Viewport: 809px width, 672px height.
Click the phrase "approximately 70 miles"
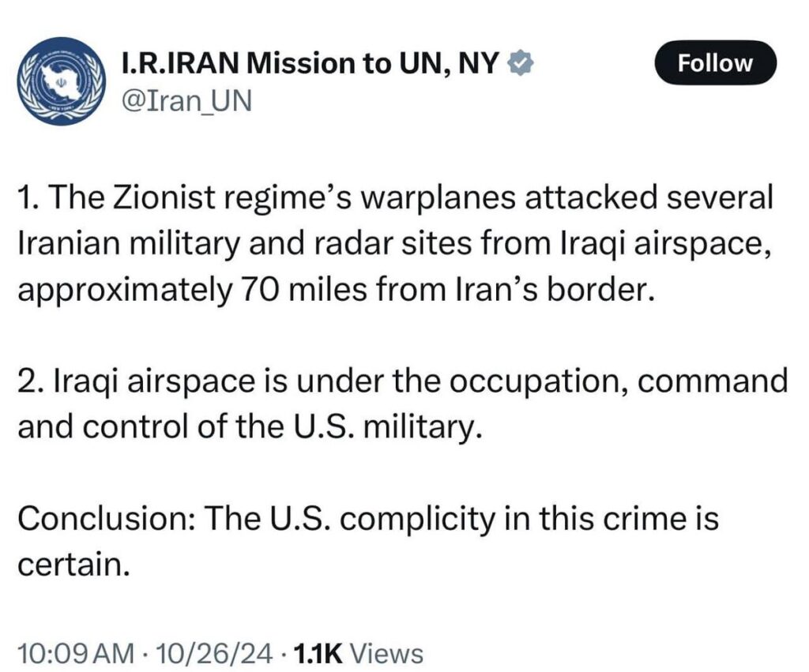(x=167, y=292)
